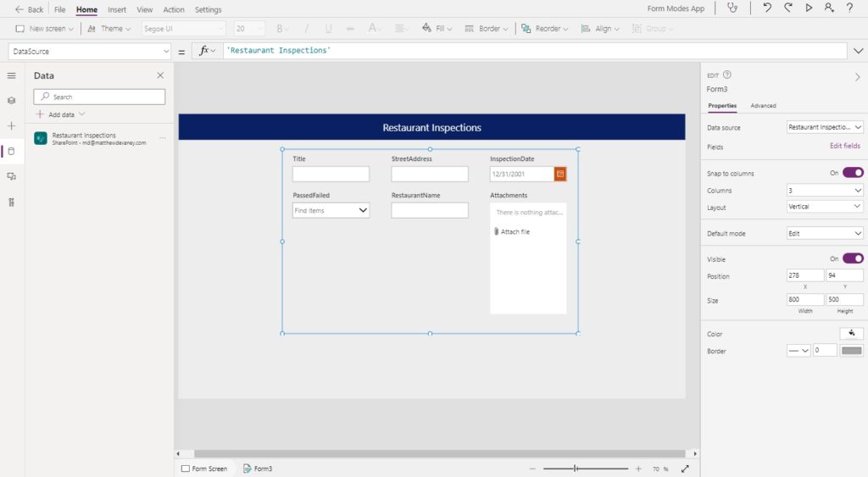Toggle the Visible switch off
The image size is (868, 477).
click(853, 258)
